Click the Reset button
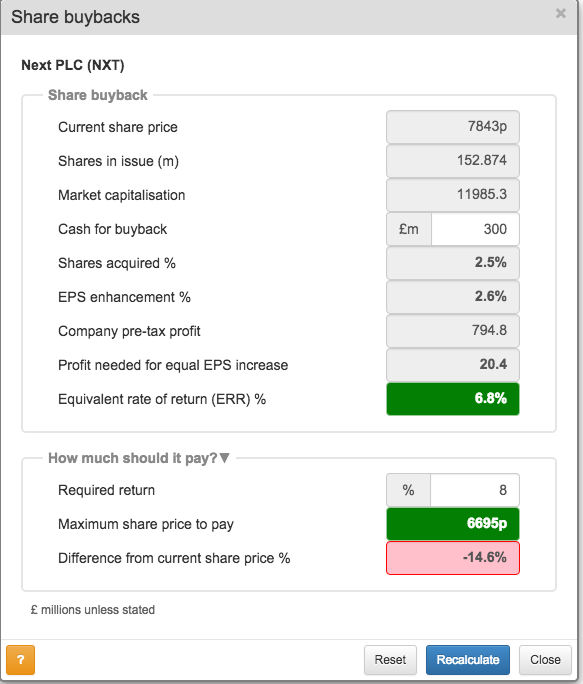The image size is (583, 684). [390, 660]
